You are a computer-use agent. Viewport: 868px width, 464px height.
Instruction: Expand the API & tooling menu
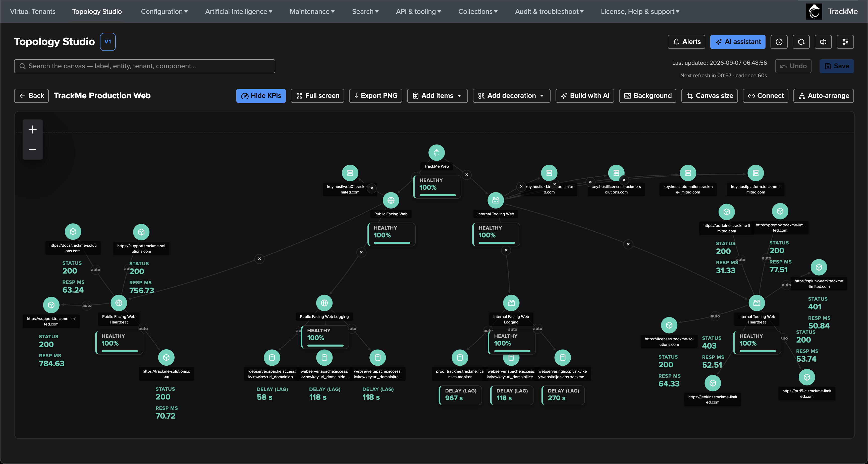[418, 12]
